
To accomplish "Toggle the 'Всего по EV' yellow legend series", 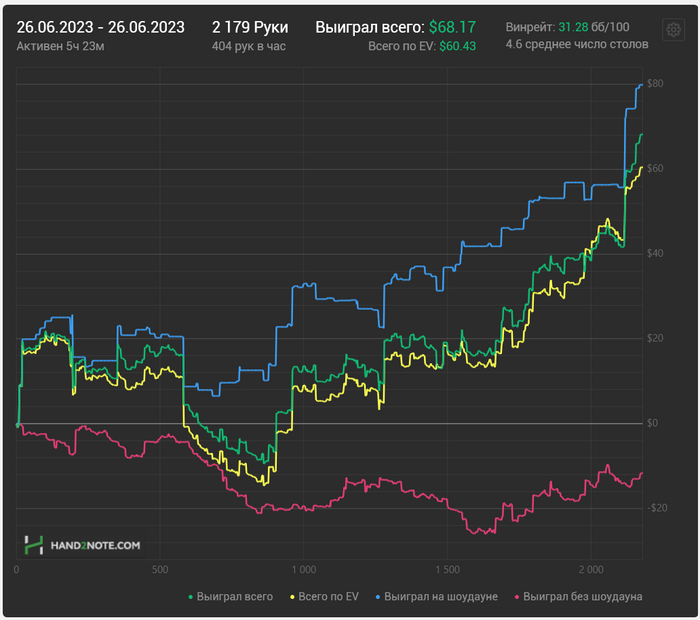I will point(324,596).
